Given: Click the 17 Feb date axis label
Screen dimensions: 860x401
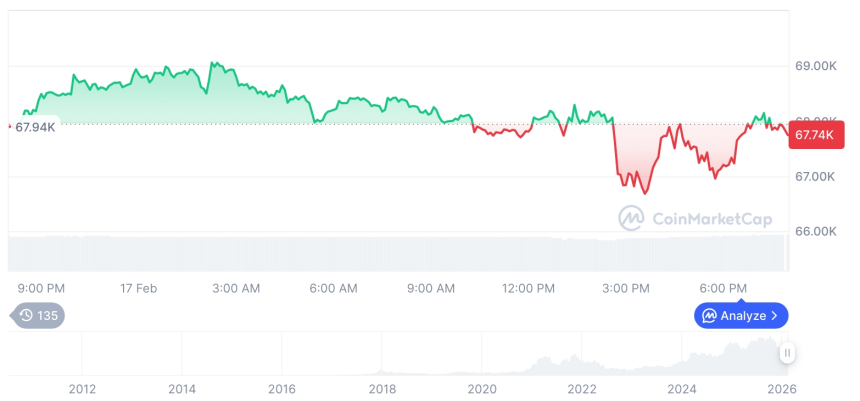Looking at the screenshot, I should 138,288.
